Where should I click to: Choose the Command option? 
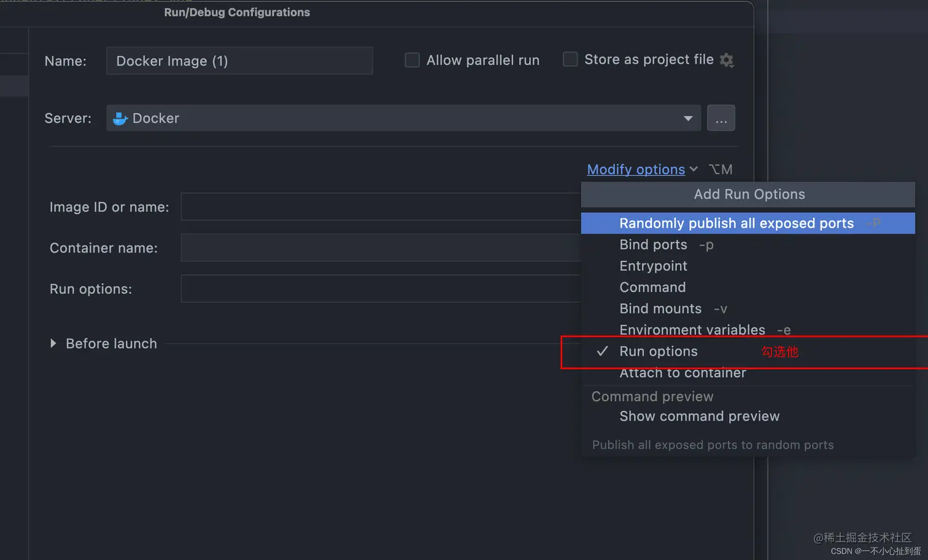tap(748, 287)
